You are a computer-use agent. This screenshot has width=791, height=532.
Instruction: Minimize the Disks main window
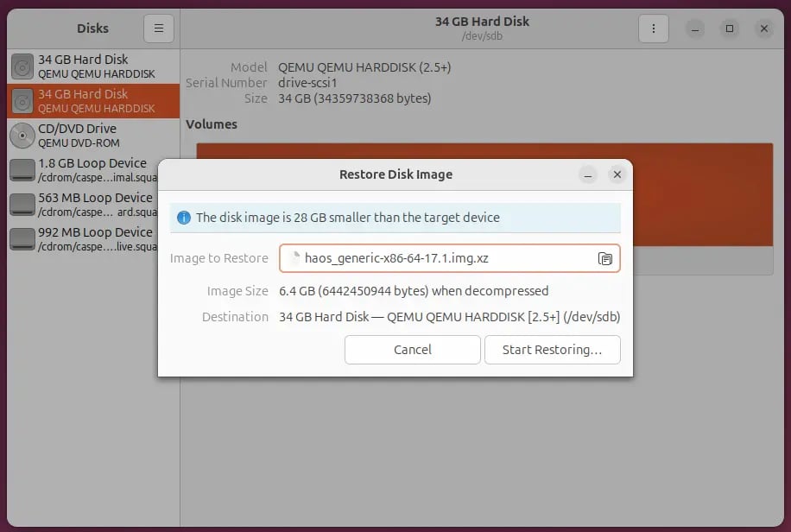point(695,28)
